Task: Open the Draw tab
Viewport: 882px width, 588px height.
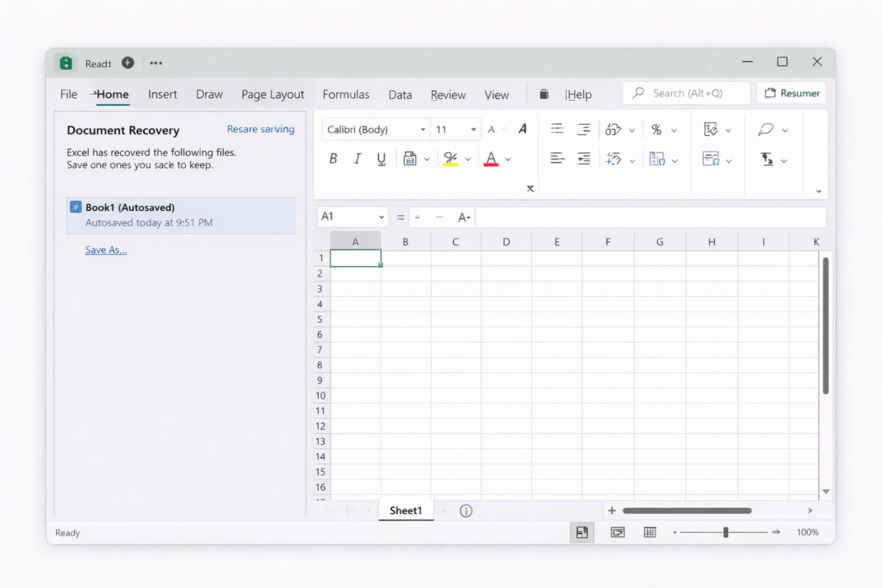Action: tap(209, 94)
